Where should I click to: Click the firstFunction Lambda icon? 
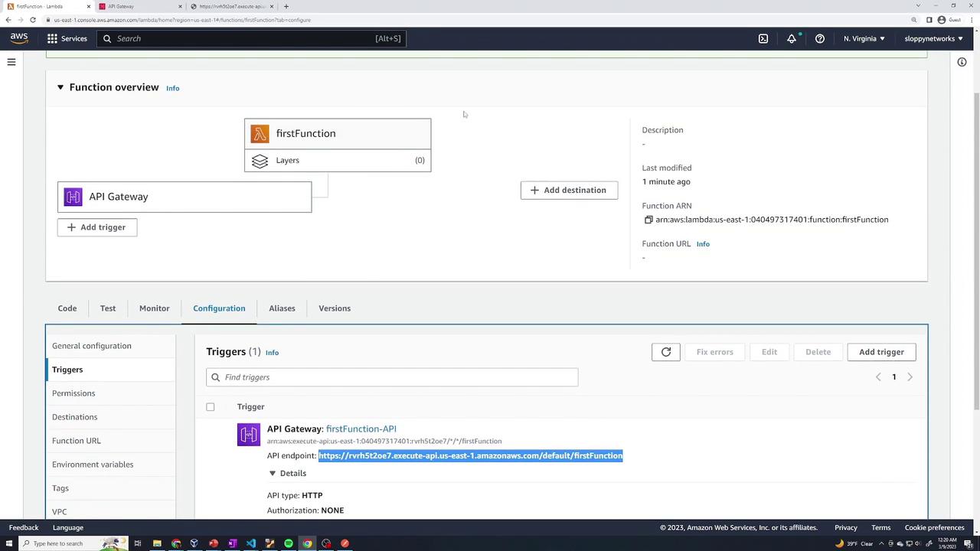(260, 134)
